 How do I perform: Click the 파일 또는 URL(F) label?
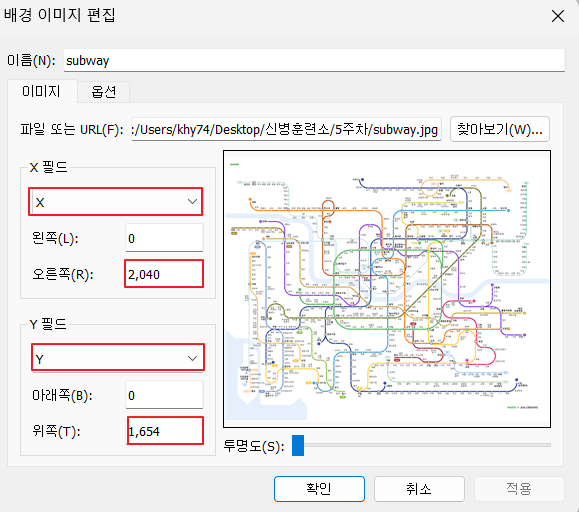click(x=72, y=130)
